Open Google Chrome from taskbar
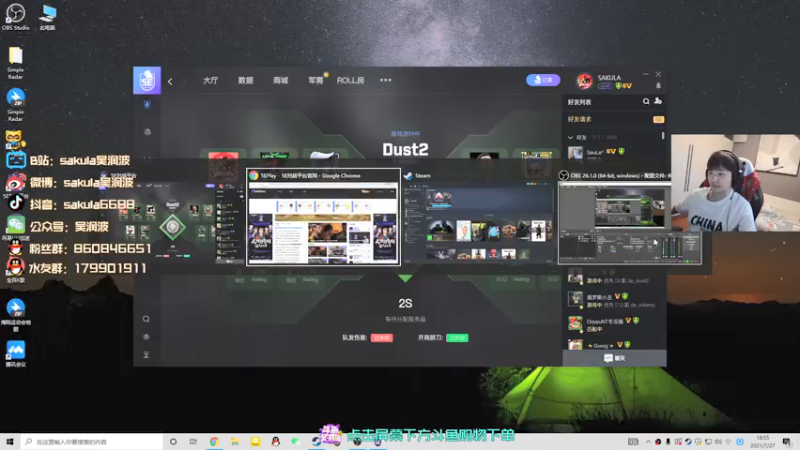This screenshot has width=800, height=450. (x=214, y=442)
